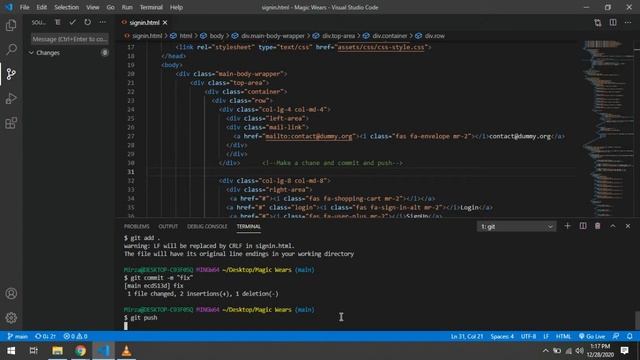
Task: Split the terminal pane
Action: [x=583, y=226]
